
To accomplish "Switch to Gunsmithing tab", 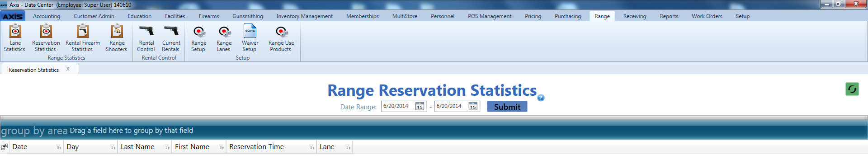I will 248,16.
